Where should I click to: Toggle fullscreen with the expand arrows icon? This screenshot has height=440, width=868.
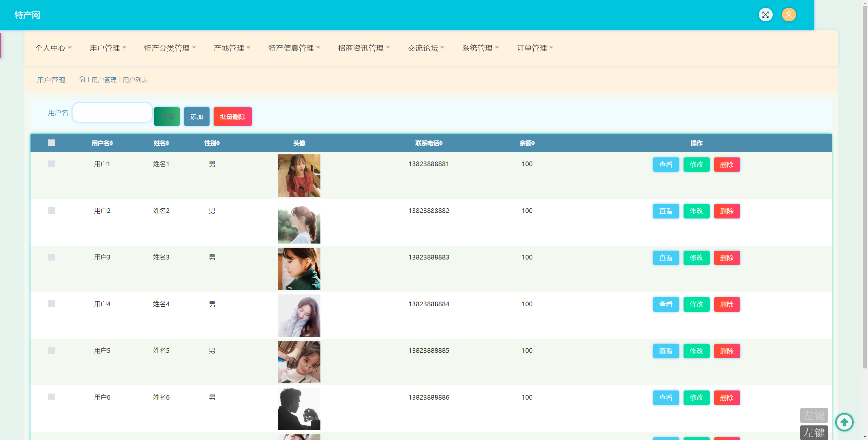766,15
